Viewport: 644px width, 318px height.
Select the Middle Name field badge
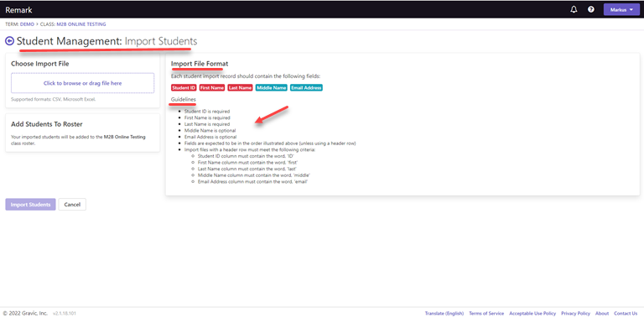pyautogui.click(x=271, y=88)
